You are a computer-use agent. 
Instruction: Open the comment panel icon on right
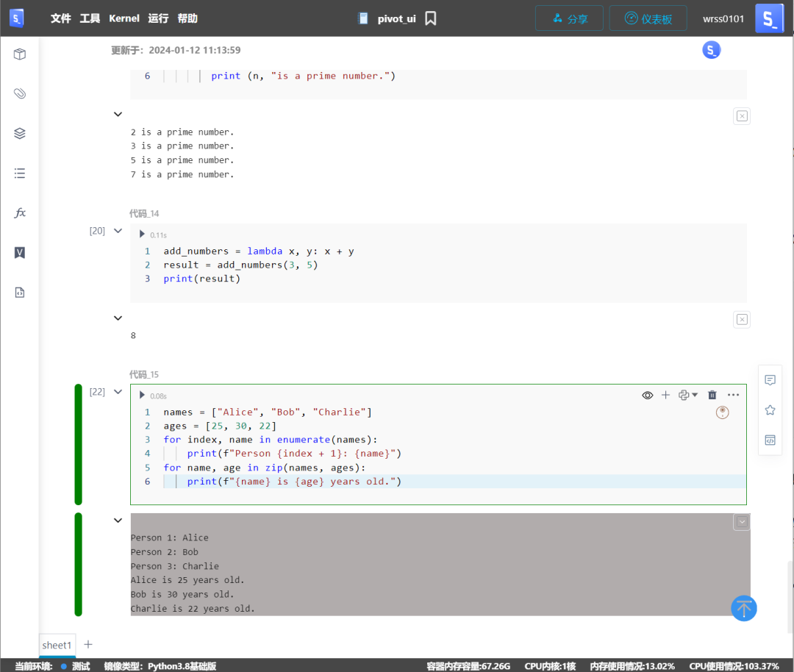click(770, 380)
